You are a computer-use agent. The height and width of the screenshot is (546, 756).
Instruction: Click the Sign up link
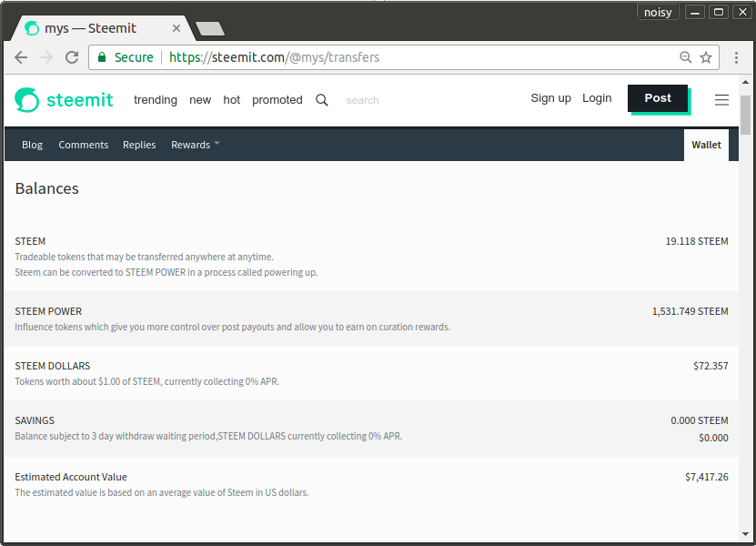point(550,98)
